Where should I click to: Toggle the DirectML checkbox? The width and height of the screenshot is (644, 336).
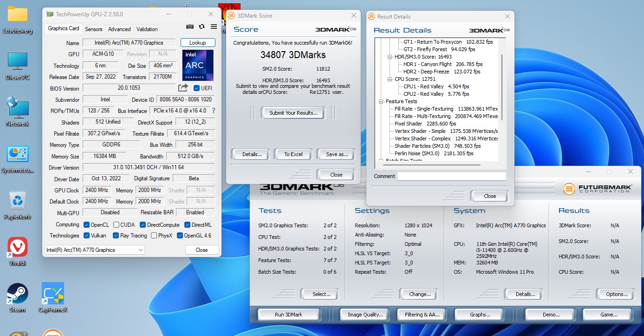tap(187, 224)
